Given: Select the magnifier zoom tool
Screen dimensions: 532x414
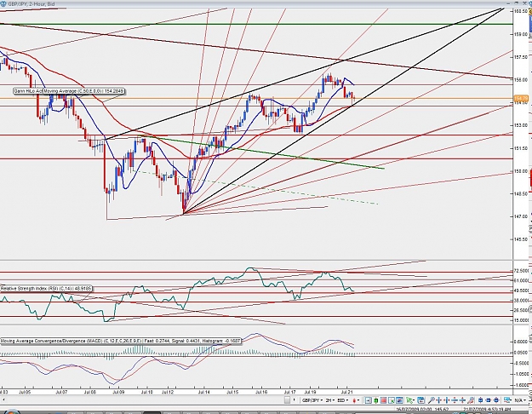Looking at the screenshot, I should click(432, 400).
